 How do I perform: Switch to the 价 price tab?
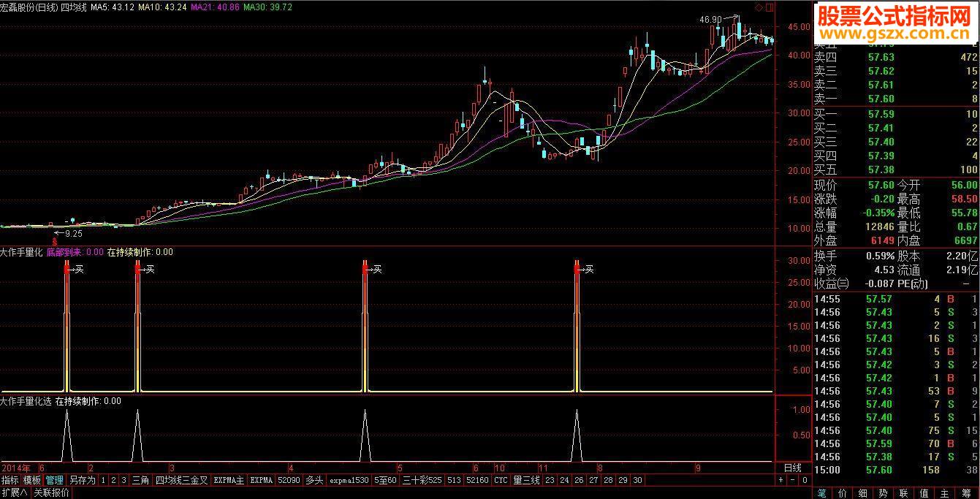[843, 493]
